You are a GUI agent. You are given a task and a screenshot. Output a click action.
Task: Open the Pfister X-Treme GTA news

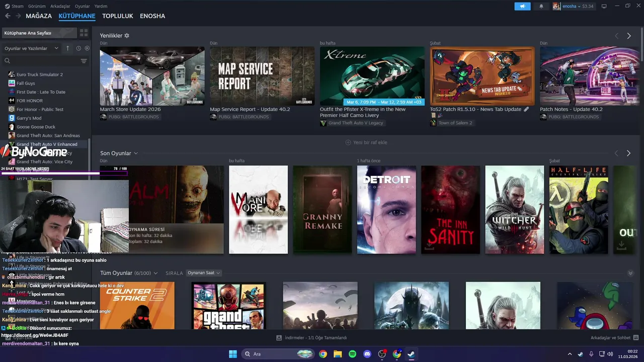tap(372, 76)
